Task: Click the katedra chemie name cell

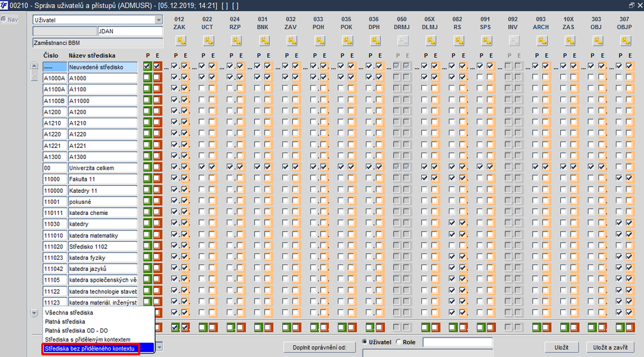Action: (102, 212)
